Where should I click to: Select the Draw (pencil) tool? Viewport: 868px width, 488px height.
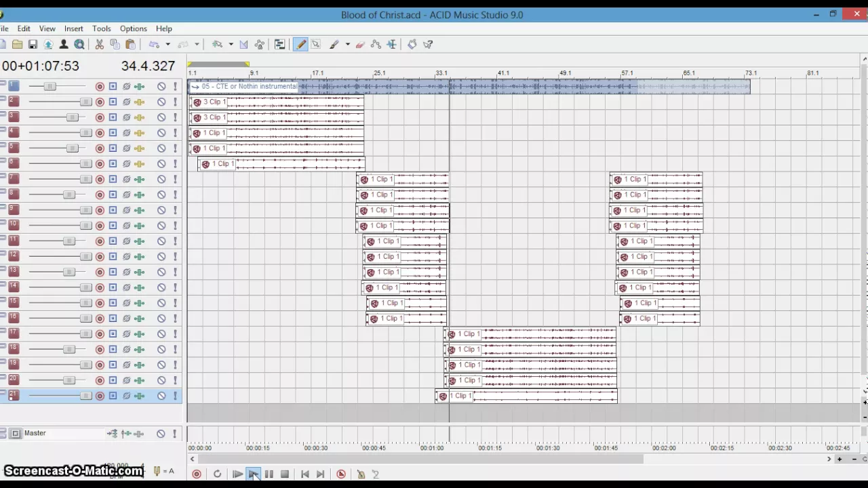pos(300,44)
